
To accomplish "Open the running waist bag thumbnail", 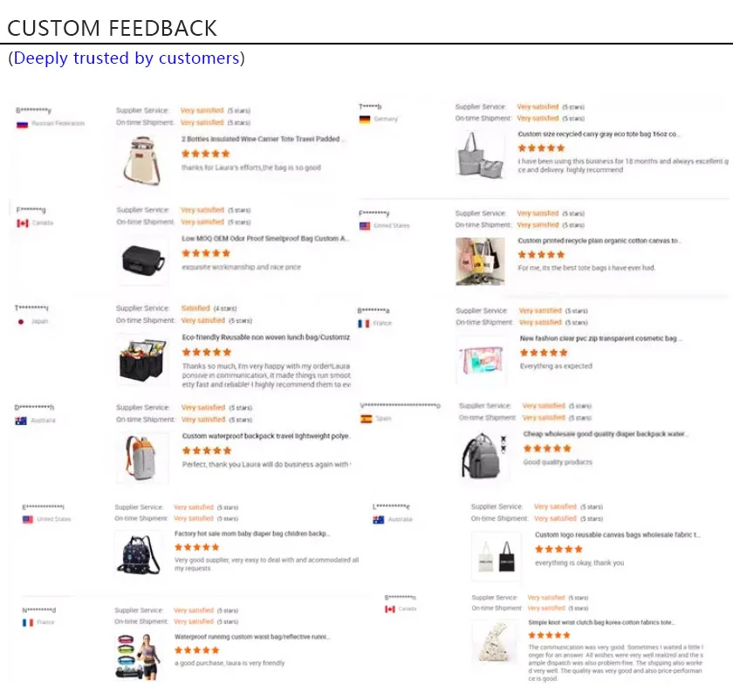I will [x=139, y=656].
